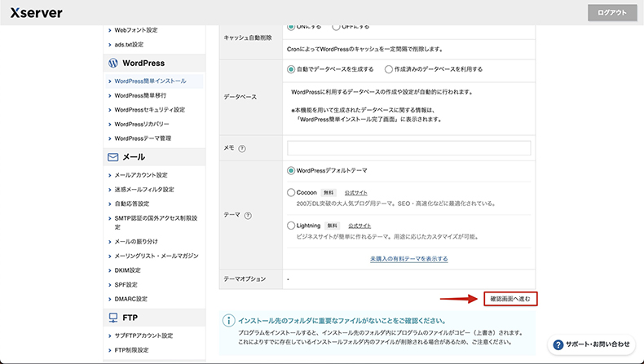Click the mail envelope icon in sidebar
644x364 pixels.
click(x=113, y=157)
